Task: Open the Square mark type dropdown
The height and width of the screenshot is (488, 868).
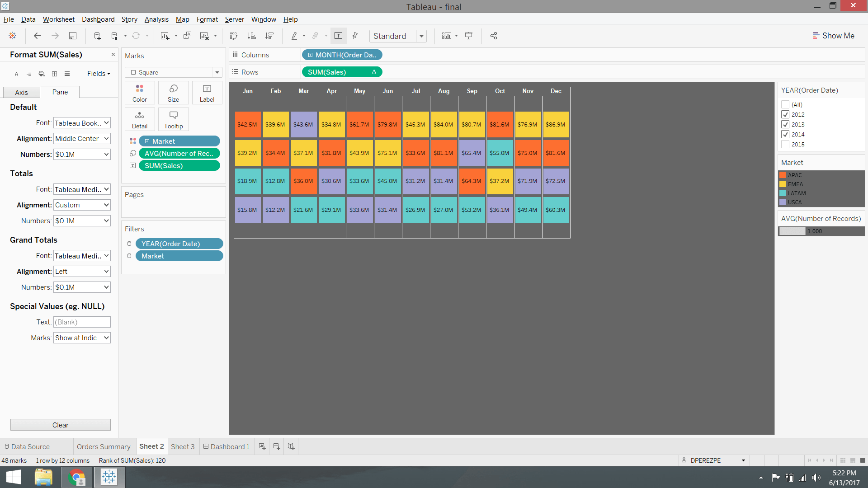Action: 217,72
